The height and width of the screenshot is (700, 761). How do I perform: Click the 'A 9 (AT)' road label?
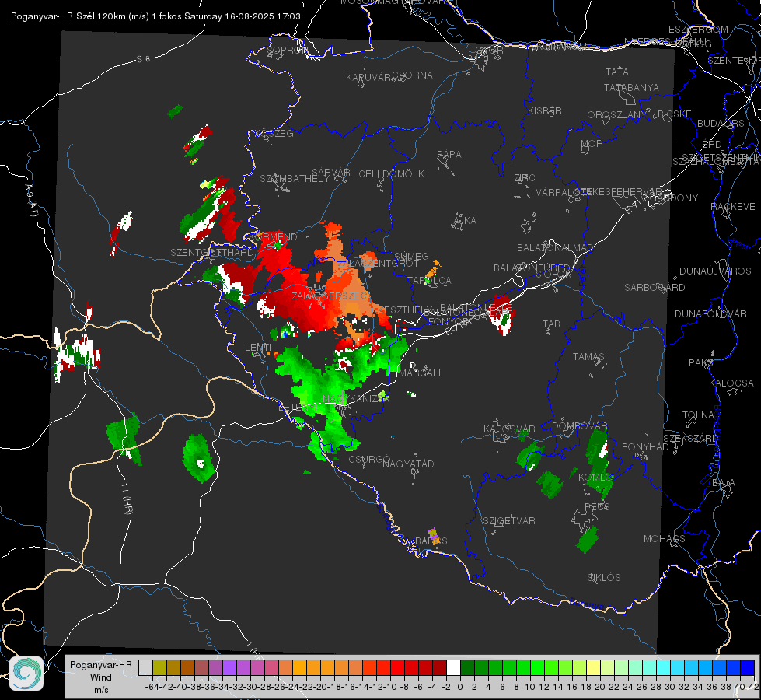point(32,201)
